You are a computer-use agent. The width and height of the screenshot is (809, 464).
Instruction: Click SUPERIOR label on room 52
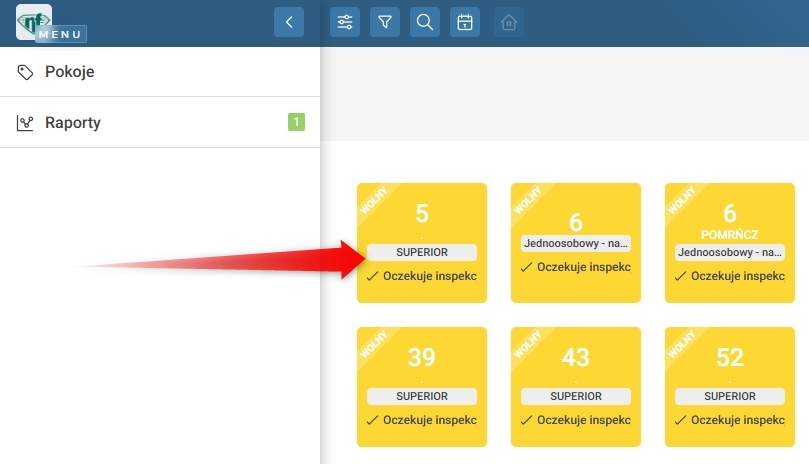730,396
